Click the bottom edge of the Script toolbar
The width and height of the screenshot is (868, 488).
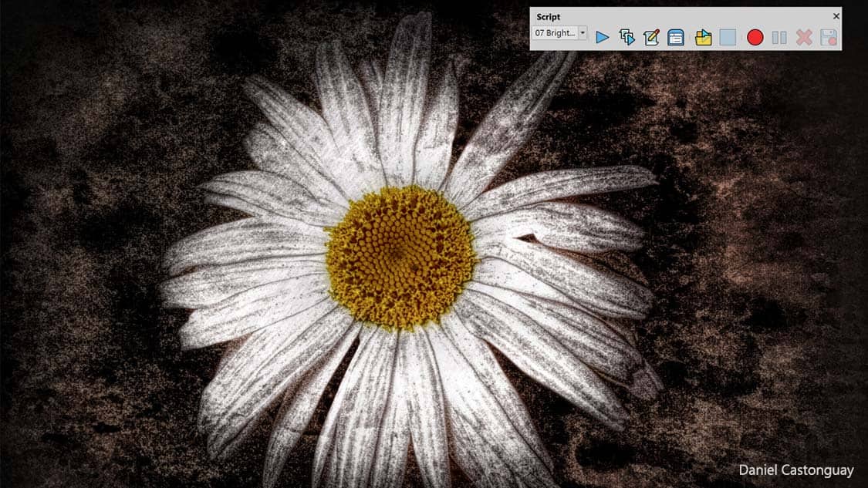point(685,49)
